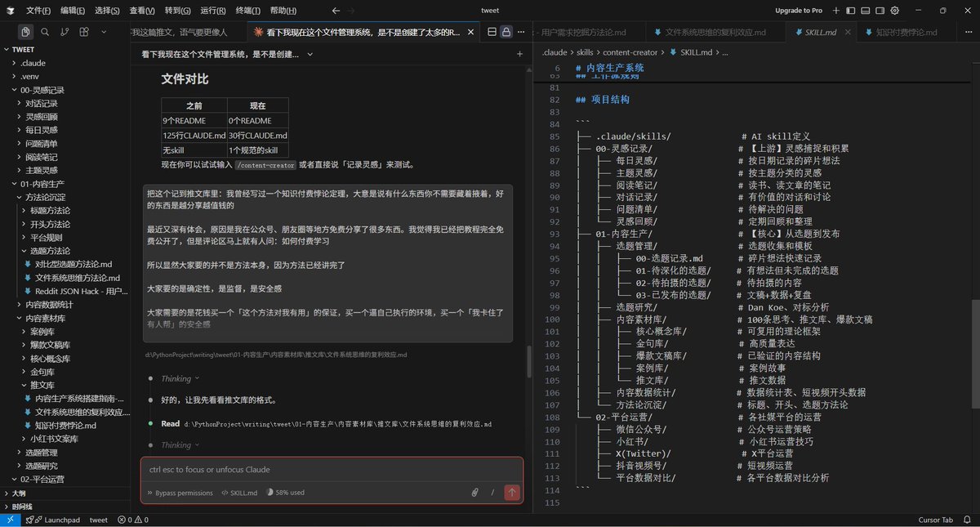980x527 pixels.
Task: Click the errors and warnings indicator
Action: coord(132,520)
